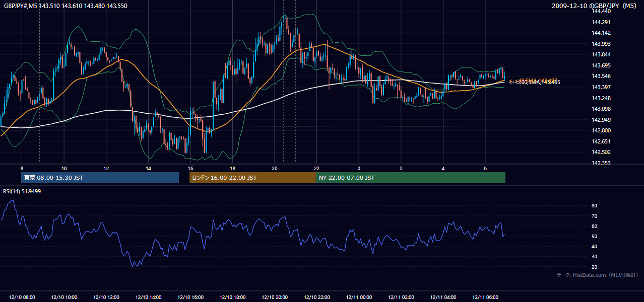Click RSI axis level 50

(595, 236)
